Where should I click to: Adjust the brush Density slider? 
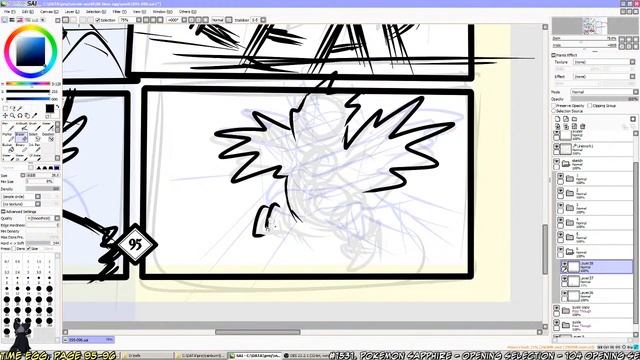(x=42, y=189)
